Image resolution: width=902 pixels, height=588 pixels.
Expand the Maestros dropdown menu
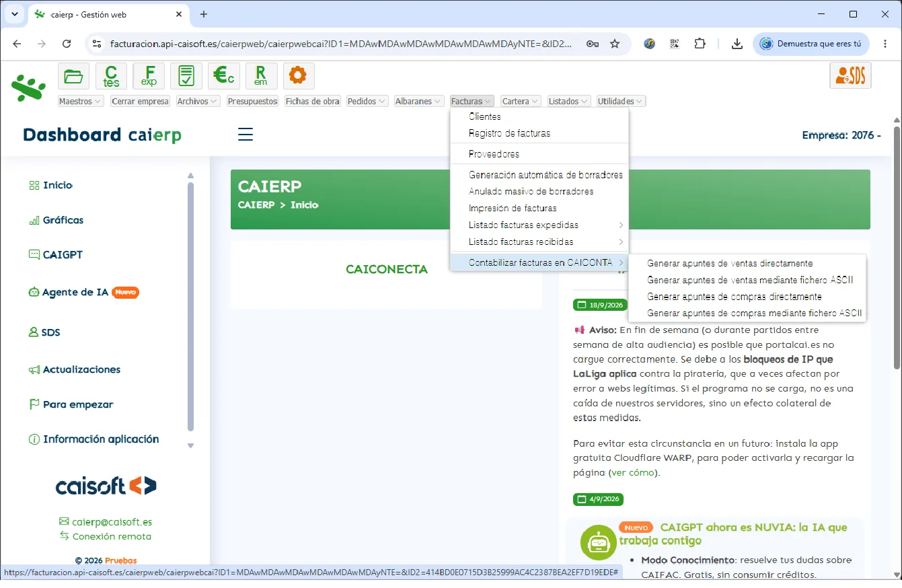pos(81,102)
